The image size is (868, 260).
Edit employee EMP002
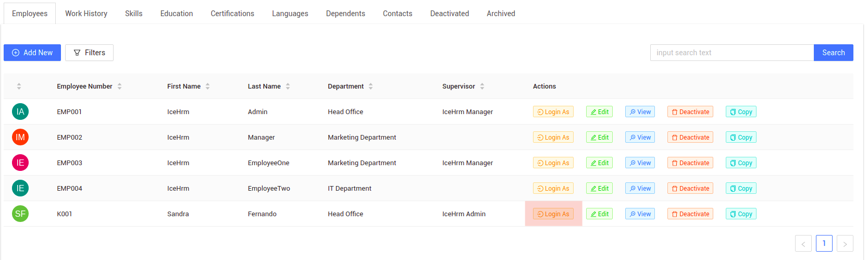pyautogui.click(x=599, y=137)
